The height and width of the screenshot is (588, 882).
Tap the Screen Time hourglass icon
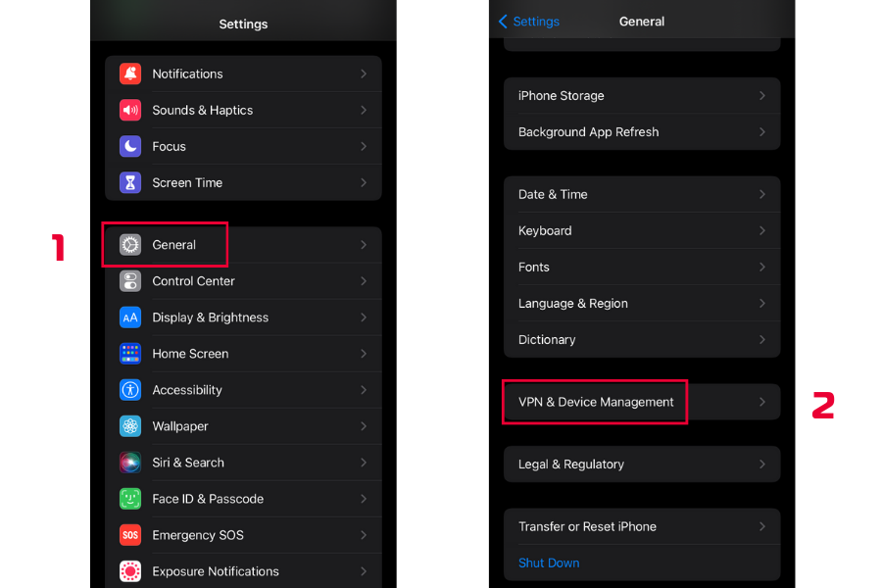click(x=130, y=182)
